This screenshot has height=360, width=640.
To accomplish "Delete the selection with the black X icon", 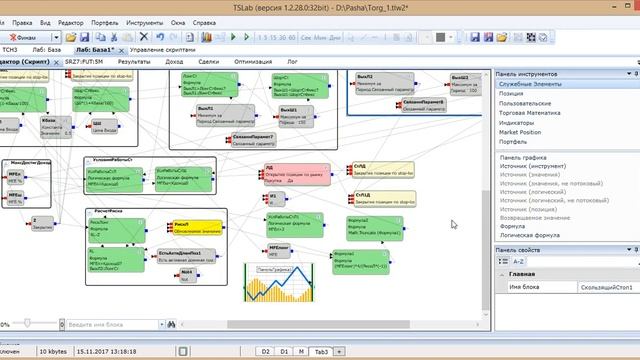I will point(144,37).
